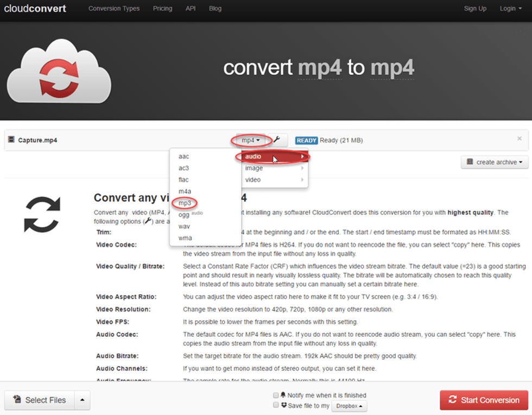
Task: Enable notify me when it is finished
Action: pos(276,395)
